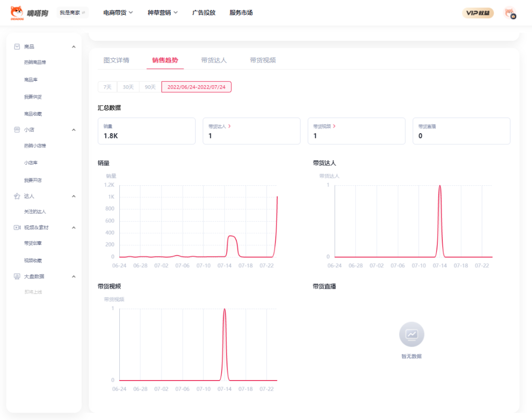Click the 达人 star icon in sidebar

point(17,196)
